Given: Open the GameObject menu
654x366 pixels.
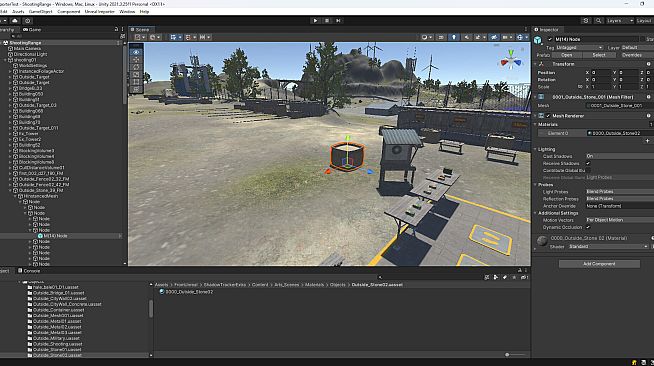Looking at the screenshot, I should [x=40, y=12].
